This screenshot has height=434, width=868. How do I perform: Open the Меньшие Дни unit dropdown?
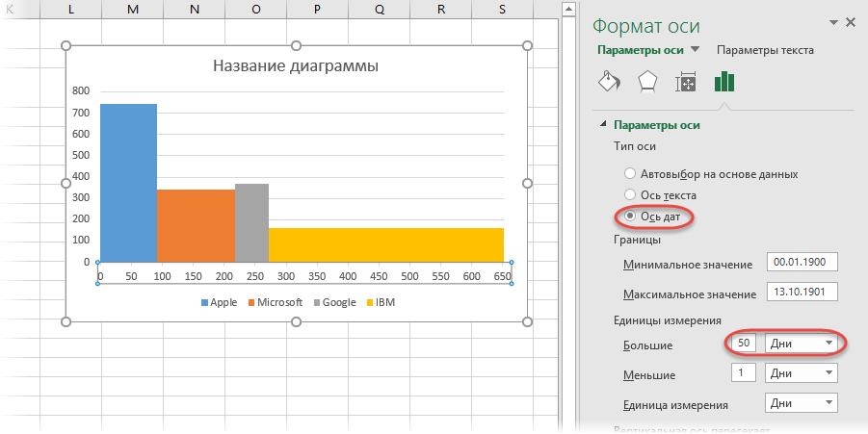click(801, 373)
